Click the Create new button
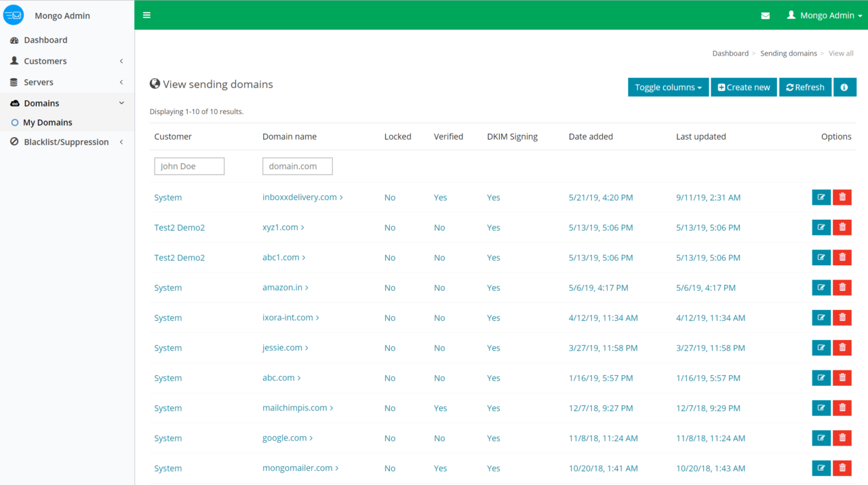 [743, 87]
